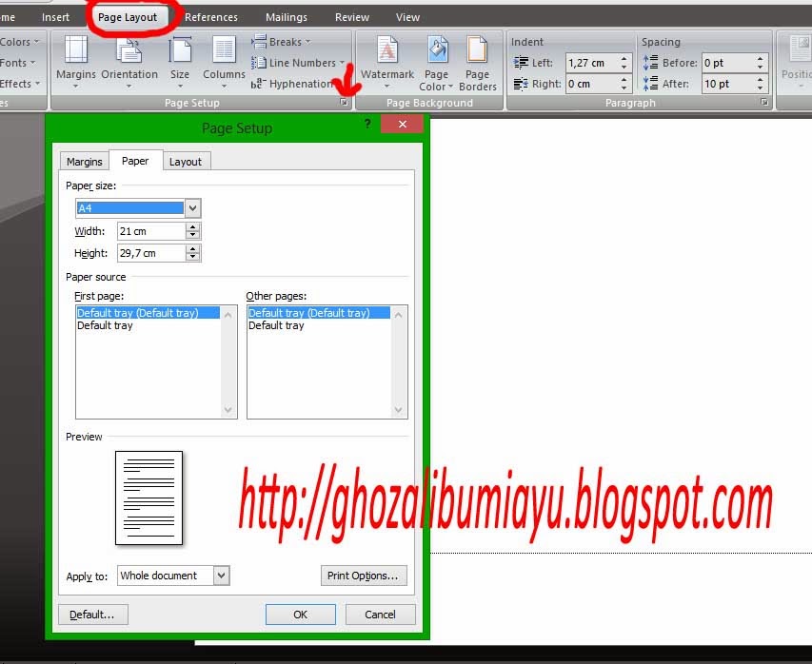Increase Spacing Before value

(760, 58)
